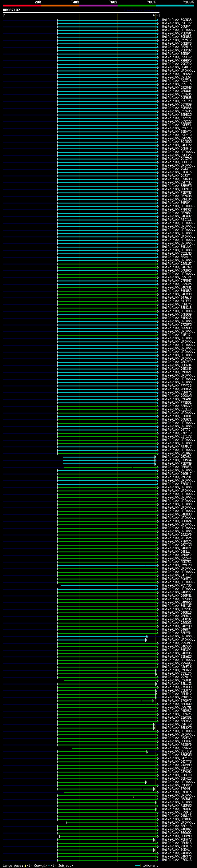Select the query name BB907137
197x868 pixels.
[11, 10]
